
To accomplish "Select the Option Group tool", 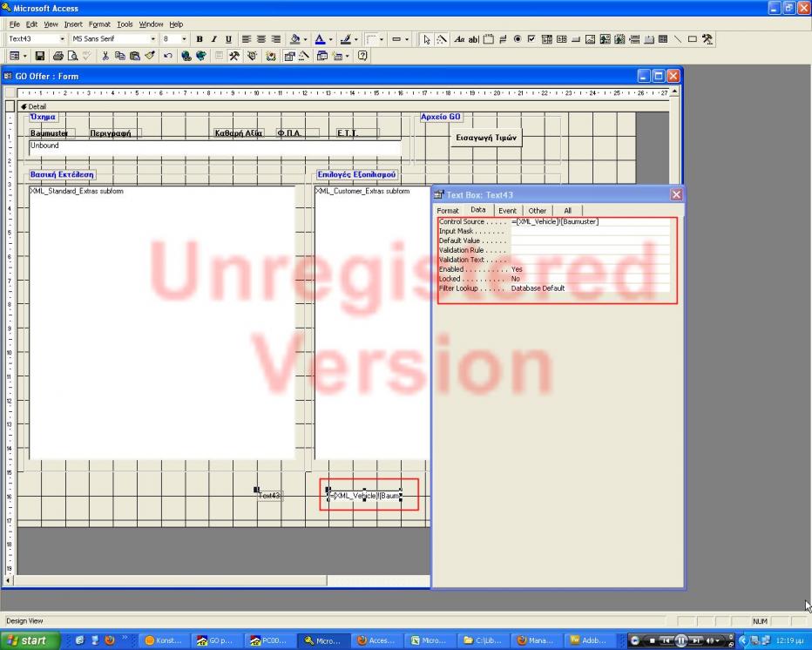I will [x=489, y=39].
